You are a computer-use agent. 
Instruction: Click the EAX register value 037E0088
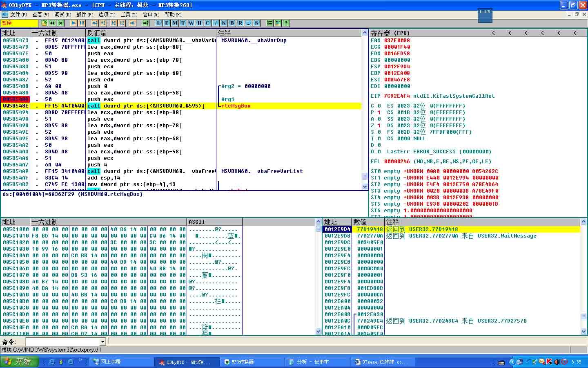point(397,40)
